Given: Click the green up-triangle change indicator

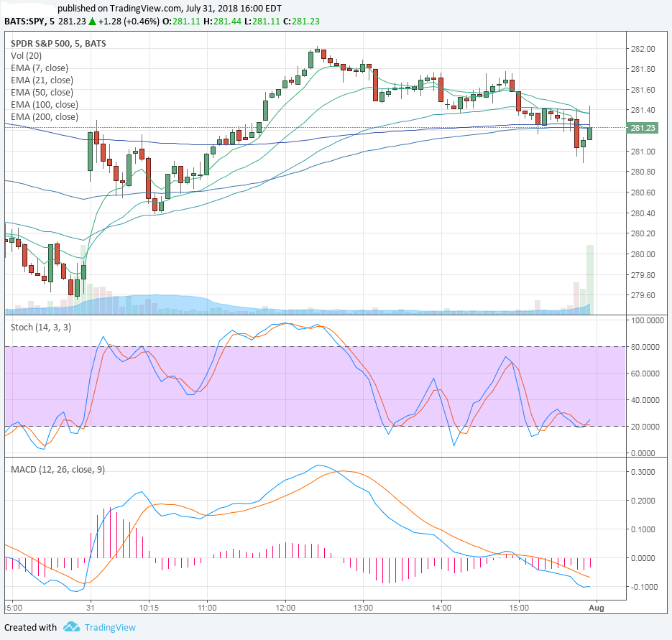Looking at the screenshot, I should coord(92,22).
